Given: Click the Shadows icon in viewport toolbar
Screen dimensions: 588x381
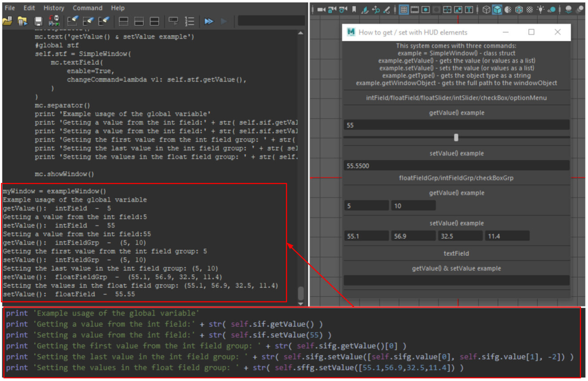Looking at the screenshot, I should tap(552, 9).
